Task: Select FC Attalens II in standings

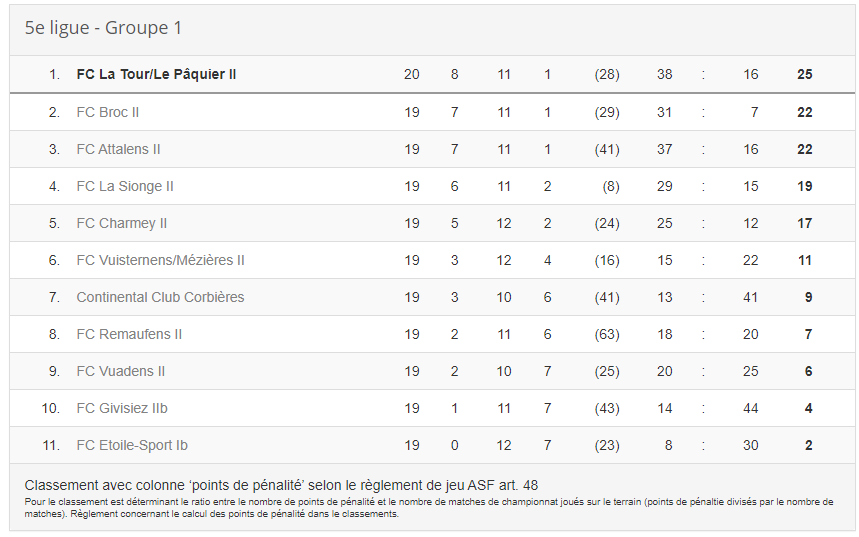Action: coord(118,149)
